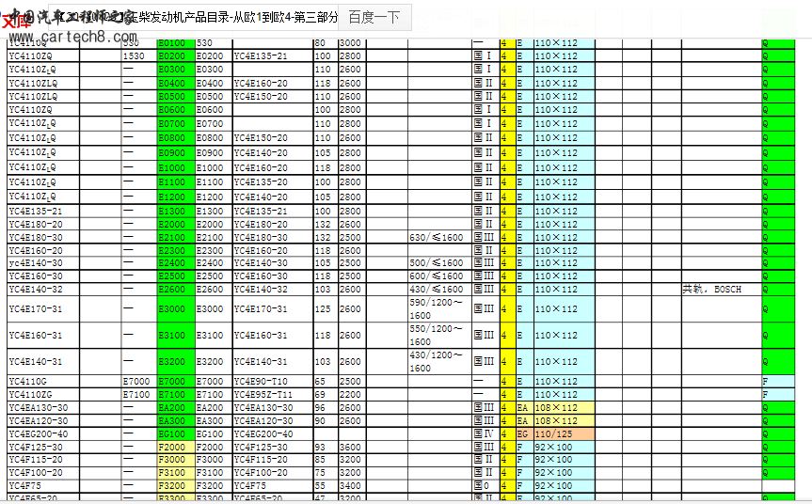The image size is (812, 504).
Task: Click the green highlighted E0200 code cell
Action: 176,55
